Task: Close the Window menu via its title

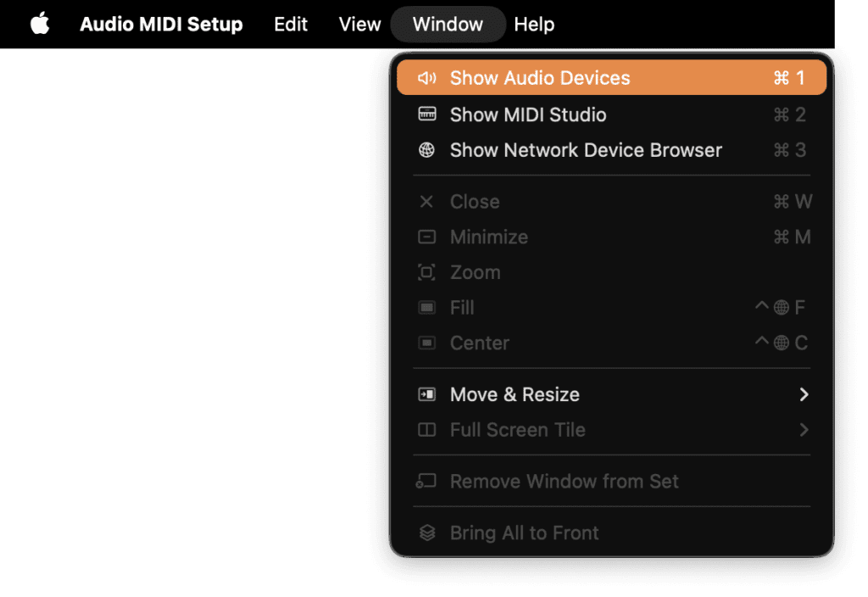Action: click(x=448, y=25)
